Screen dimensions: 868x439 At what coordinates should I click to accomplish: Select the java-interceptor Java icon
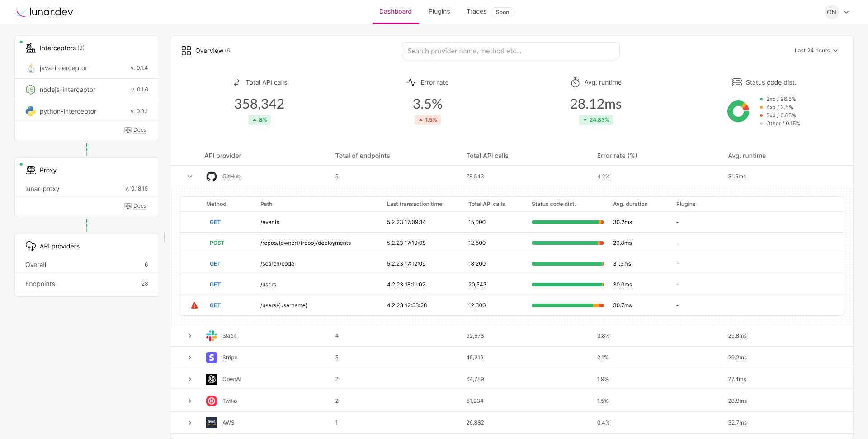[x=30, y=68]
